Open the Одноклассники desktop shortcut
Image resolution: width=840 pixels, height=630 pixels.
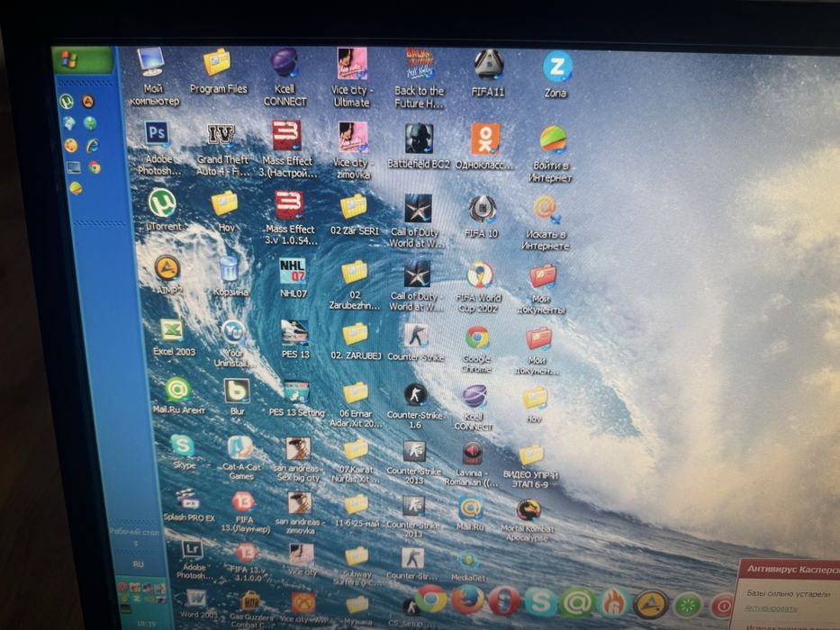coord(484,147)
